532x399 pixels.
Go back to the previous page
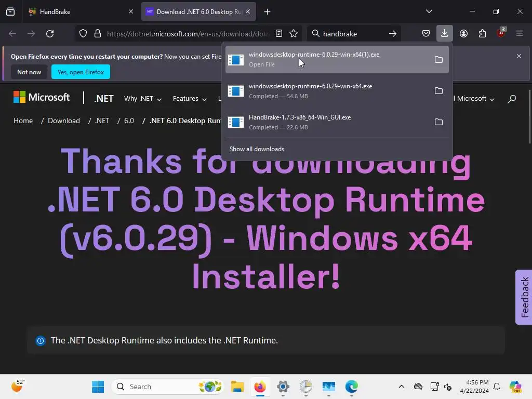click(x=12, y=34)
